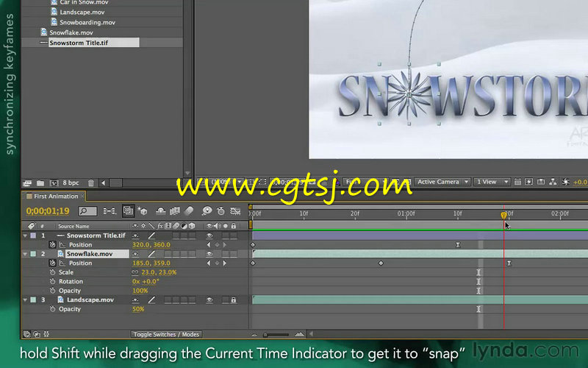Enable Draft 3D in timeline
This screenshot has height=368, width=588.
click(143, 211)
